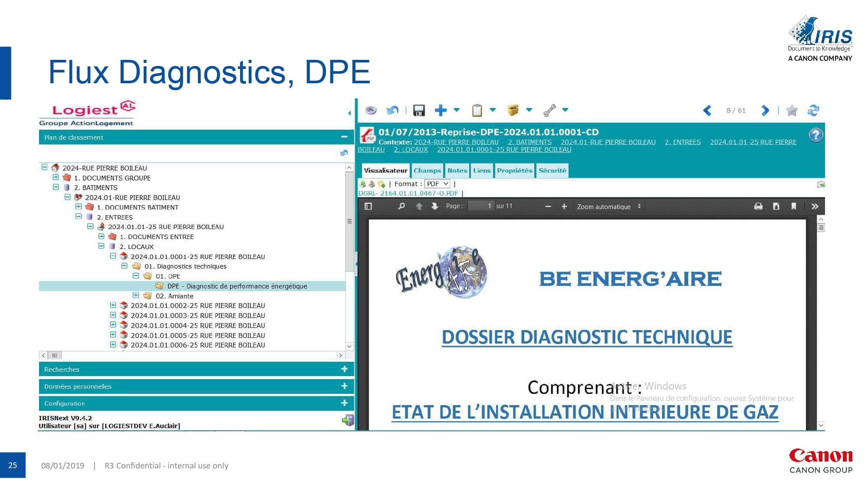Screen dimensions: 868x488
Task: Expand the Recherches panel
Action: pyautogui.click(x=344, y=369)
